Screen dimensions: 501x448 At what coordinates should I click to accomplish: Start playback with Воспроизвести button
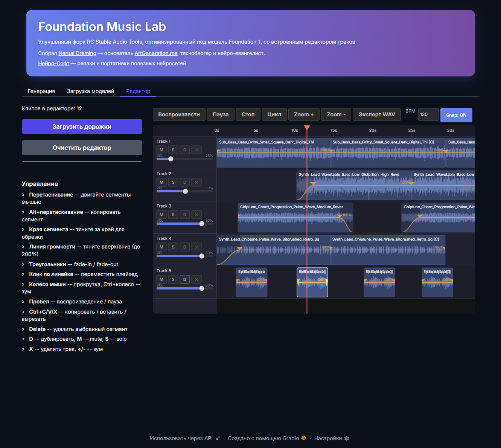click(x=179, y=114)
